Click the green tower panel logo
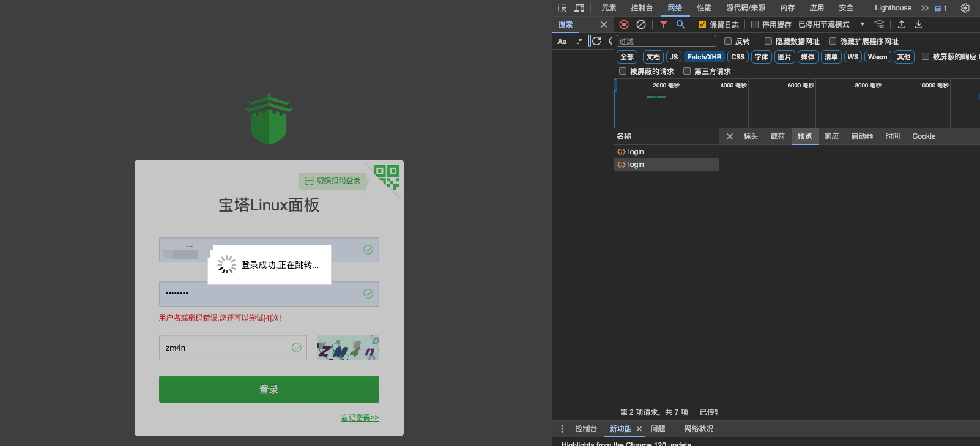Screen dimensions: 980x446 (269, 119)
